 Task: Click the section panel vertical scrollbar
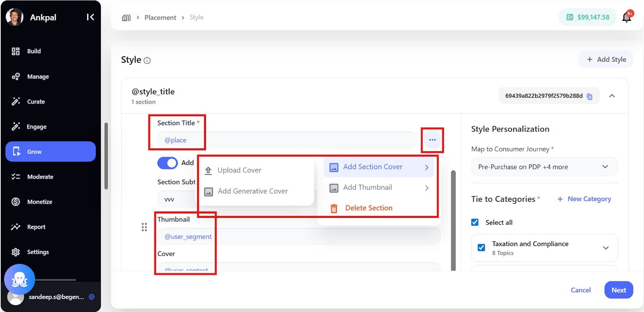point(453,220)
